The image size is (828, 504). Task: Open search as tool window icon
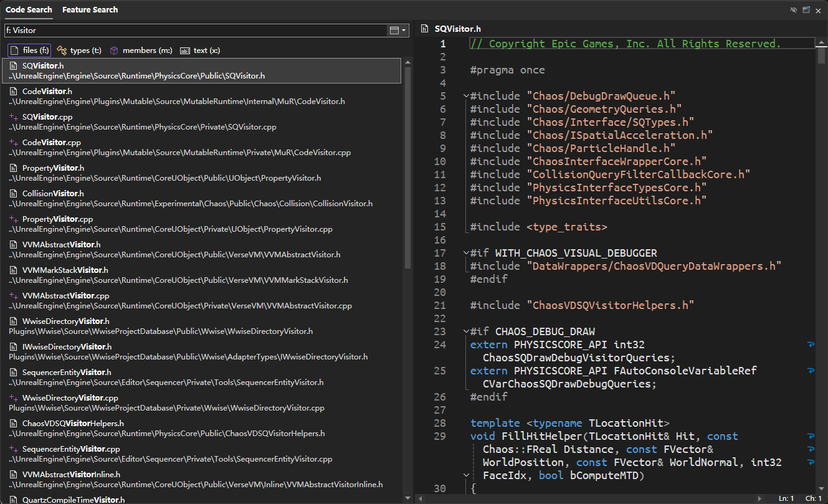pyautogui.click(x=806, y=10)
